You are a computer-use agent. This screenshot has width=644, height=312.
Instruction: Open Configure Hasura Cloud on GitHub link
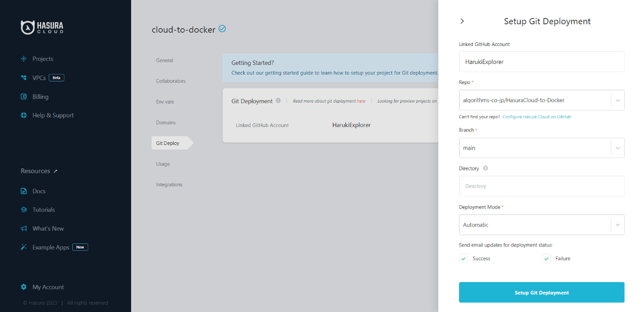pos(536,117)
